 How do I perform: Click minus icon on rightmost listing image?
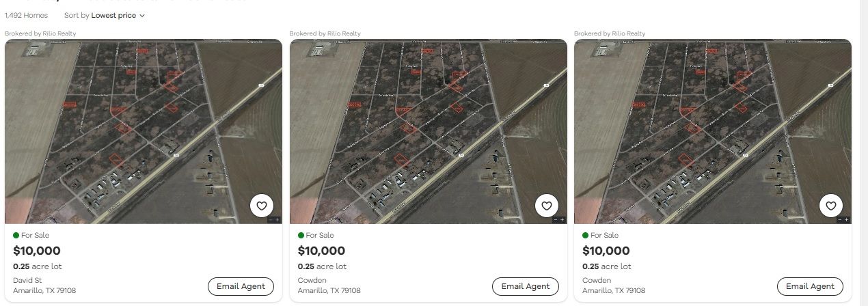(x=840, y=220)
